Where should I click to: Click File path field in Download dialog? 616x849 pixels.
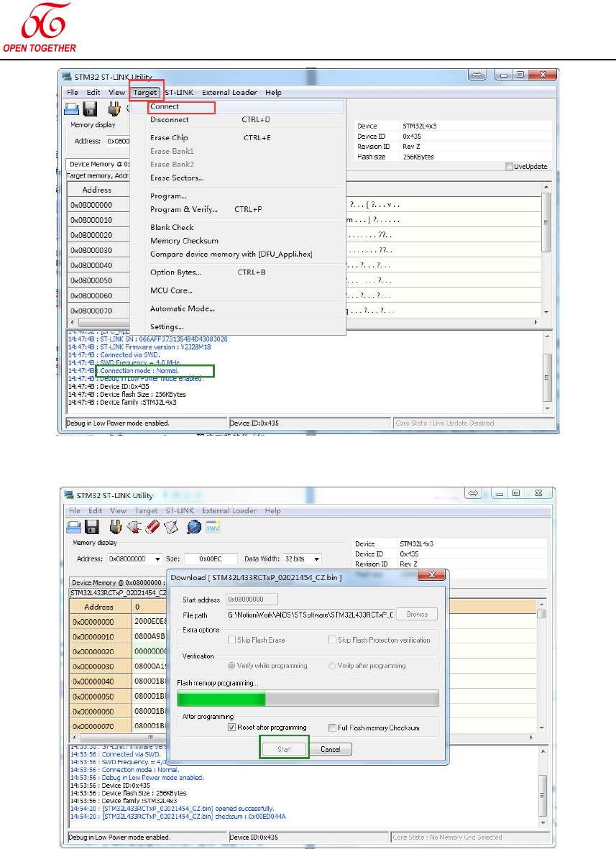(x=311, y=615)
